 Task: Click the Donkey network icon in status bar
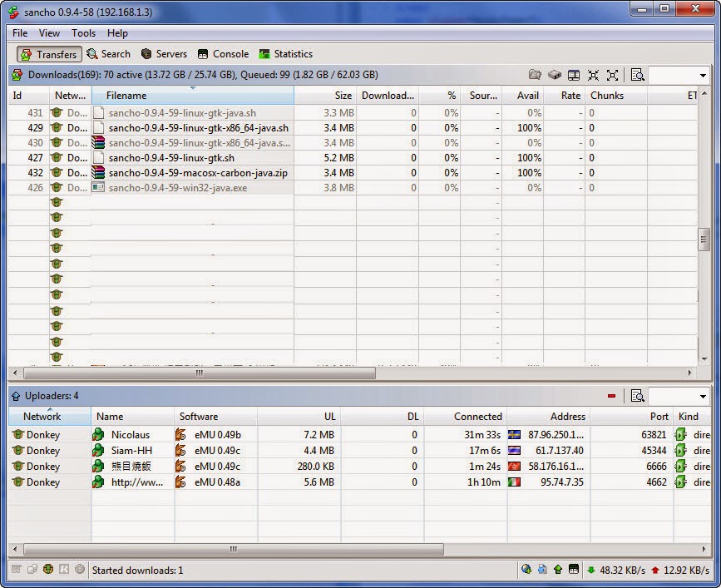click(48, 569)
